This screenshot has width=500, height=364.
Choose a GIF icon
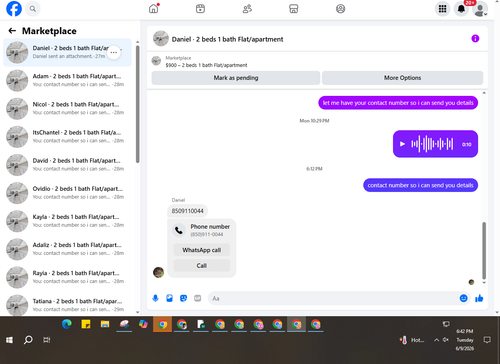coord(198,298)
